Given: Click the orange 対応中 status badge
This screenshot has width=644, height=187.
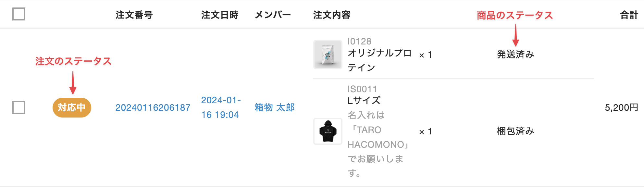Looking at the screenshot, I should click(x=72, y=107).
